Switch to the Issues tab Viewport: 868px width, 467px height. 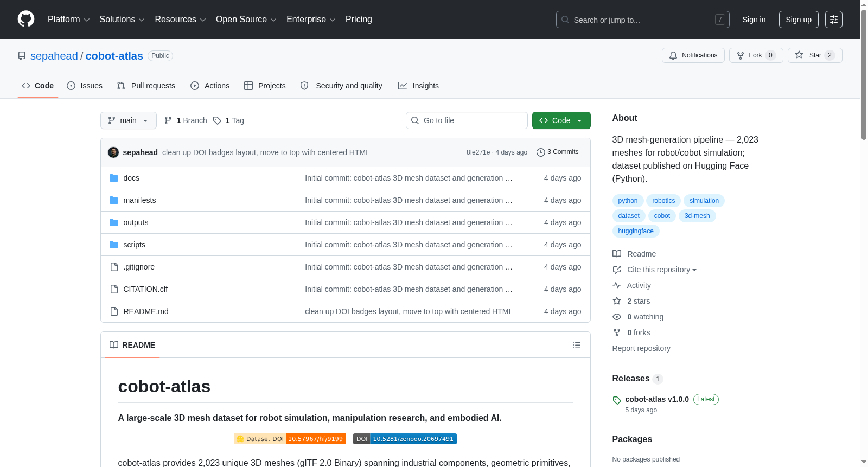click(85, 86)
